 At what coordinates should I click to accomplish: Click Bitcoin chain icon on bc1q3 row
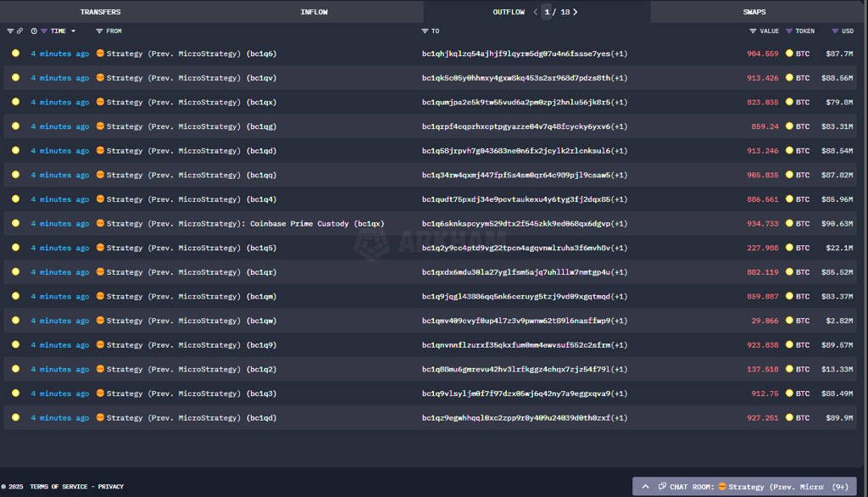point(15,394)
